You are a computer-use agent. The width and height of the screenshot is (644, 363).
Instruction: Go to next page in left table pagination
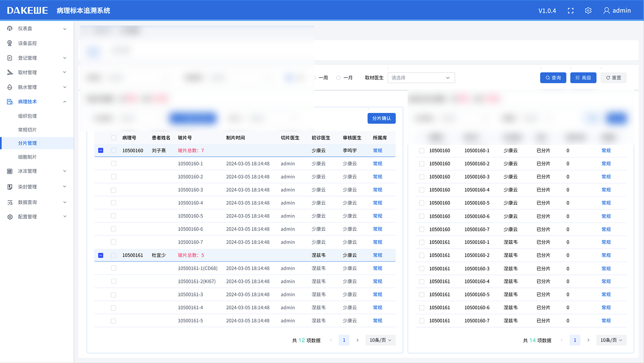357,340
